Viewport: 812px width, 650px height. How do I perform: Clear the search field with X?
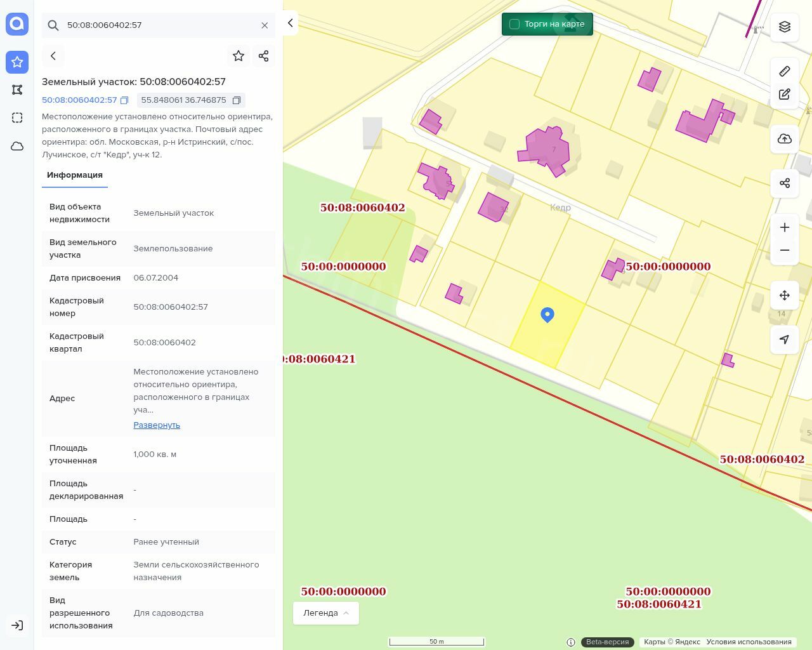[x=265, y=25]
